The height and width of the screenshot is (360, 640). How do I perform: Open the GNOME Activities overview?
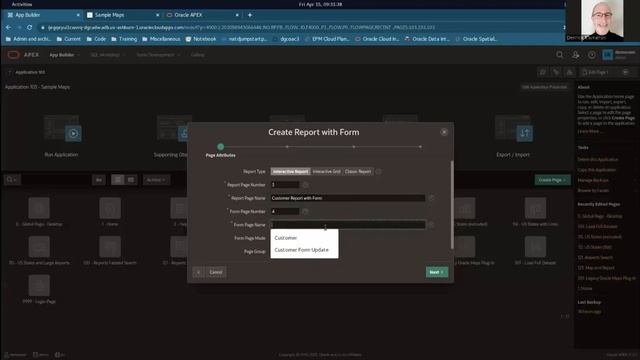pyautogui.click(x=22, y=4)
